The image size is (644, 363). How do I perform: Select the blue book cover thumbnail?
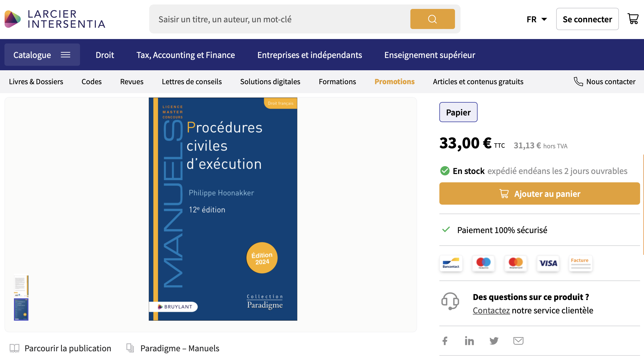click(x=21, y=309)
